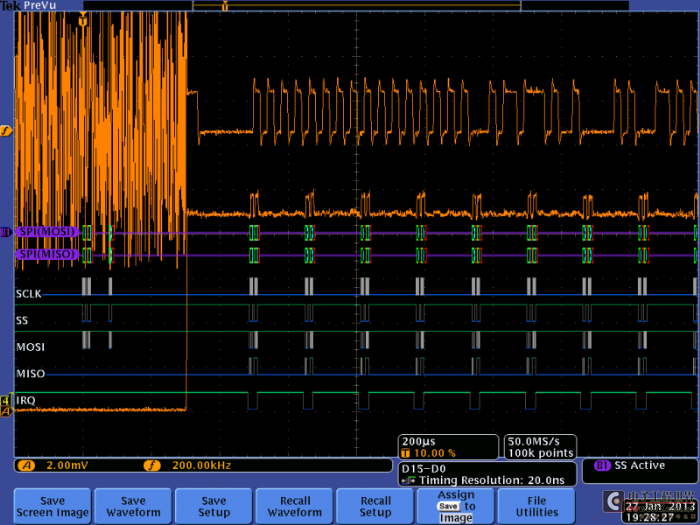Select the channel A ground marker

pos(5,411)
